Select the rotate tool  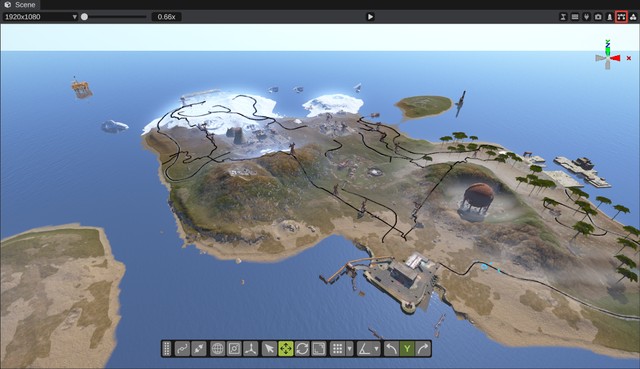(x=302, y=349)
